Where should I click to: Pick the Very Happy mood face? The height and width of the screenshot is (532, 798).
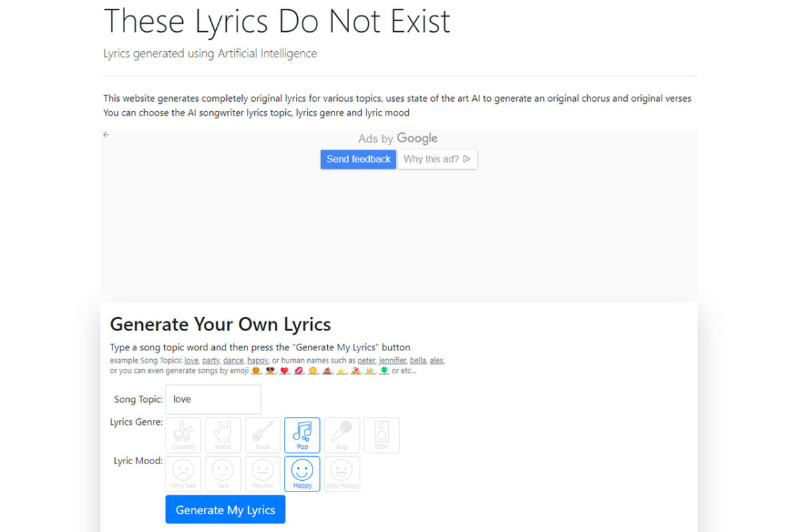tap(342, 474)
